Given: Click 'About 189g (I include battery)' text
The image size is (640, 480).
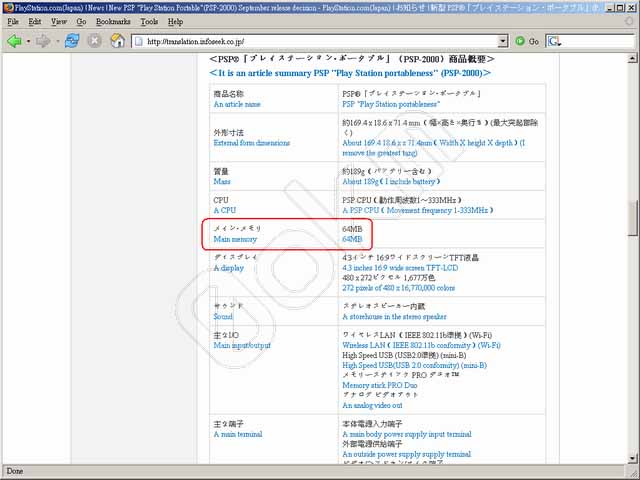Looking at the screenshot, I should pyautogui.click(x=391, y=181).
